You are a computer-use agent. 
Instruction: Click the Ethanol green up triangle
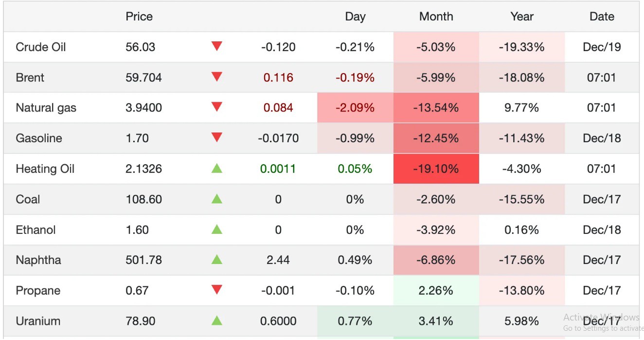pos(217,229)
